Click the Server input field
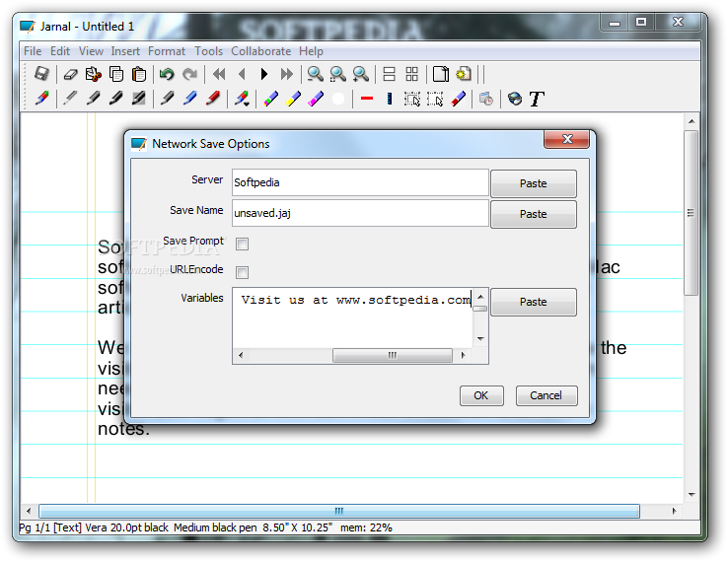The image size is (728, 562). pos(360,182)
